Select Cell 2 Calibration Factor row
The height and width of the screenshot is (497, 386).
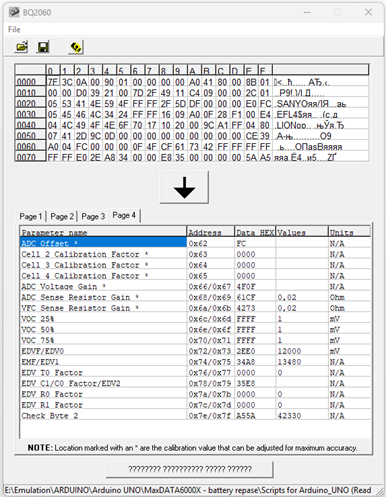[195, 254]
